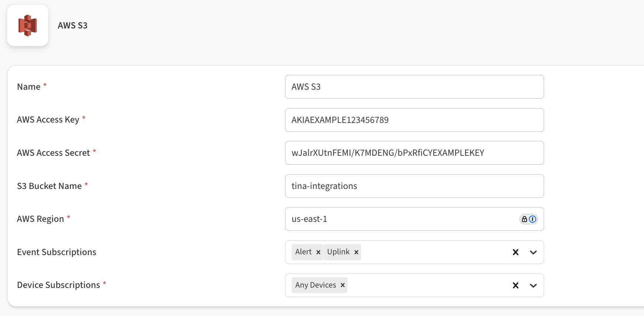Edit the AWS Access Secret field
This screenshot has width=644, height=316.
click(x=415, y=153)
